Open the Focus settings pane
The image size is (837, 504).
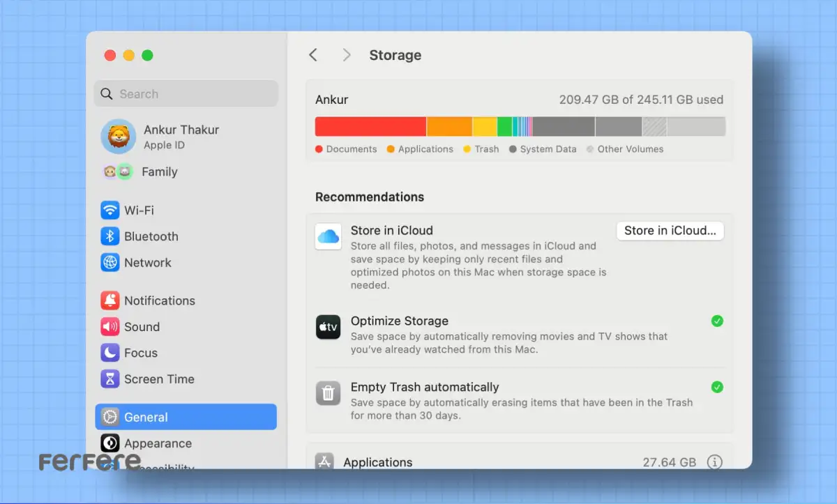(x=186, y=353)
